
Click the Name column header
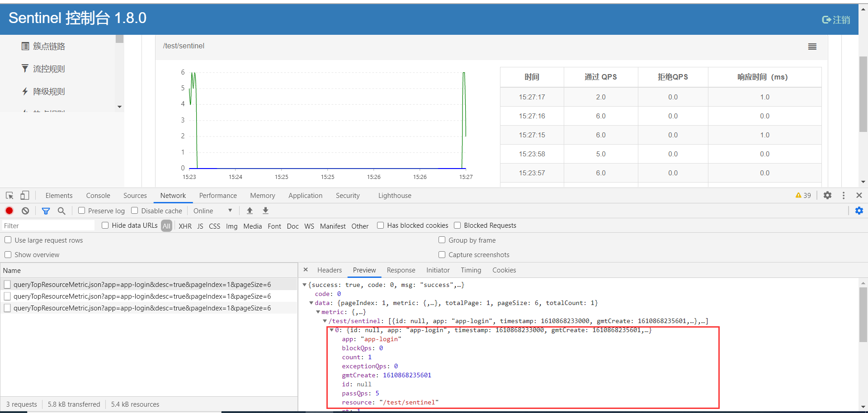(x=149, y=270)
